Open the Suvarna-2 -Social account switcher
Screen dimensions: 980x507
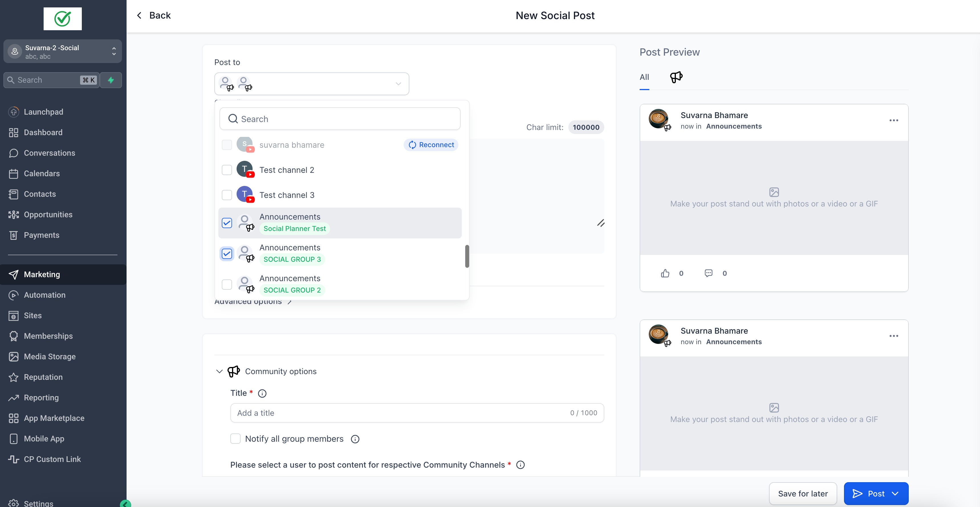pyautogui.click(x=62, y=51)
